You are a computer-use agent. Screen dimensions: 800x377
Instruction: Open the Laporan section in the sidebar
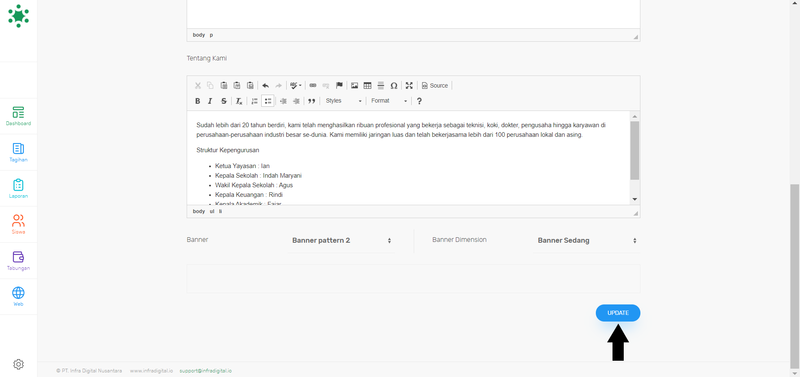point(18,189)
